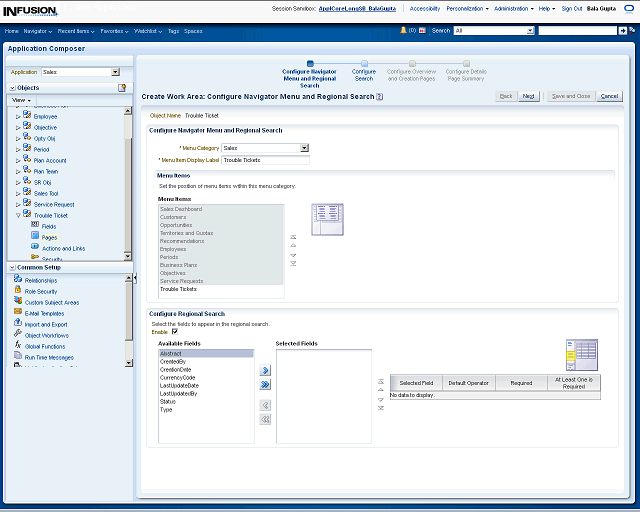Click the Sign Out link

tap(571, 8)
